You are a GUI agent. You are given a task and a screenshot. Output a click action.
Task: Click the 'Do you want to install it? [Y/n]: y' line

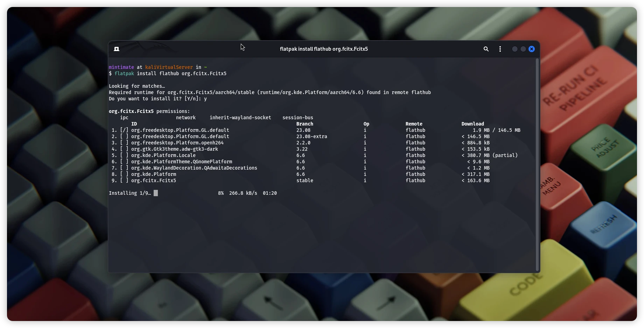point(158,99)
